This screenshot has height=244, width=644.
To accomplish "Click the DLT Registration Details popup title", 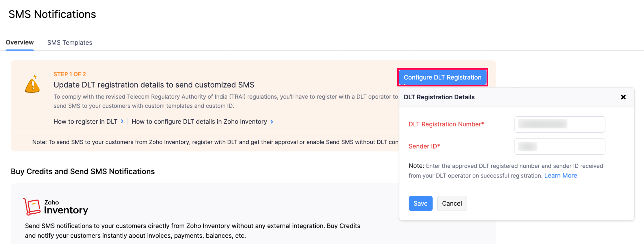I will [439, 97].
